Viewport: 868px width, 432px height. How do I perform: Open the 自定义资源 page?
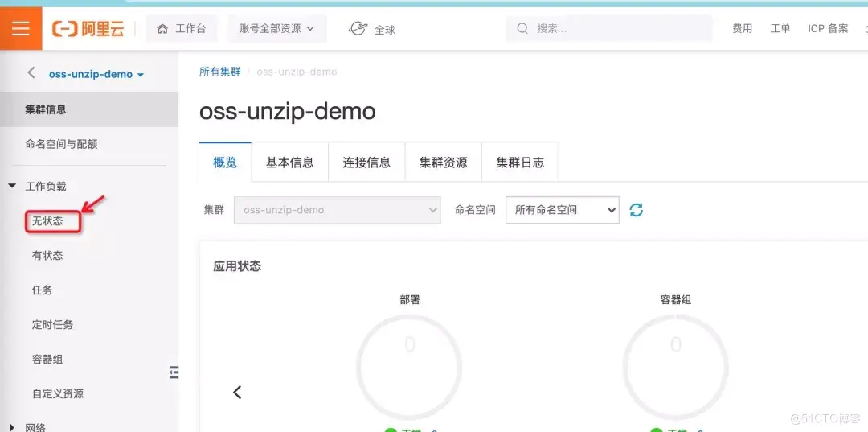(x=58, y=394)
